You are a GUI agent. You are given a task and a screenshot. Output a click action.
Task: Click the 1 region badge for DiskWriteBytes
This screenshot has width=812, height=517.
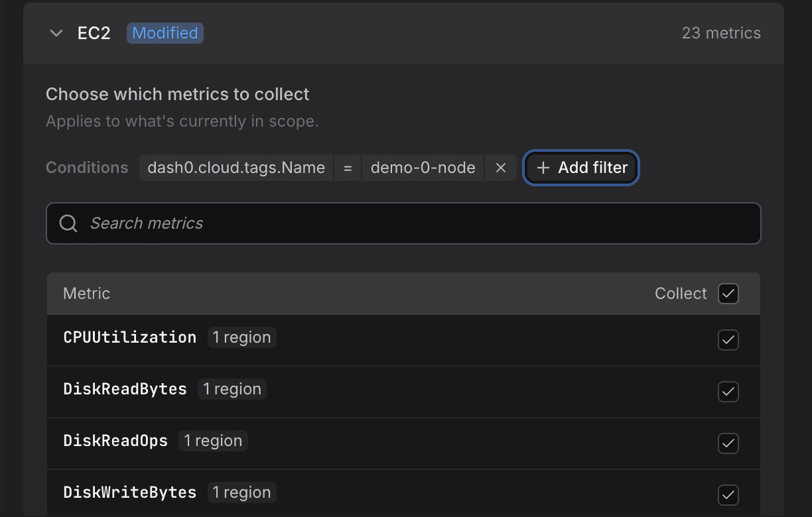(x=242, y=492)
